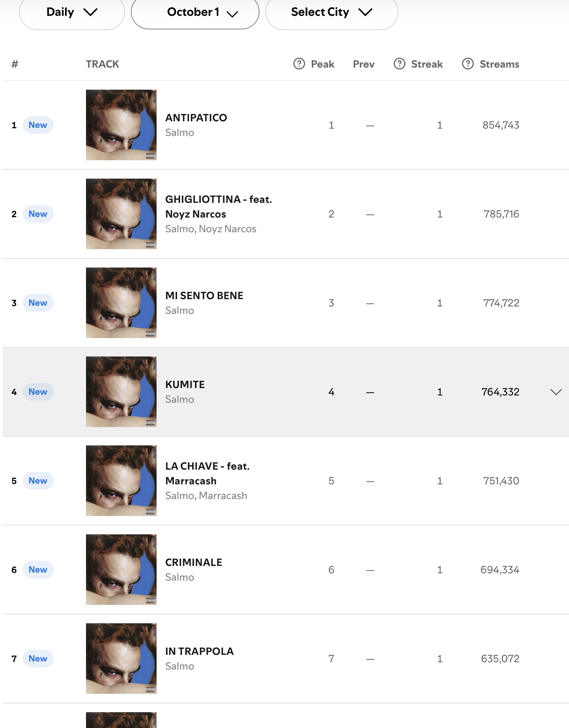Open the October 1 date picker
This screenshot has width=569, height=728.
[195, 12]
